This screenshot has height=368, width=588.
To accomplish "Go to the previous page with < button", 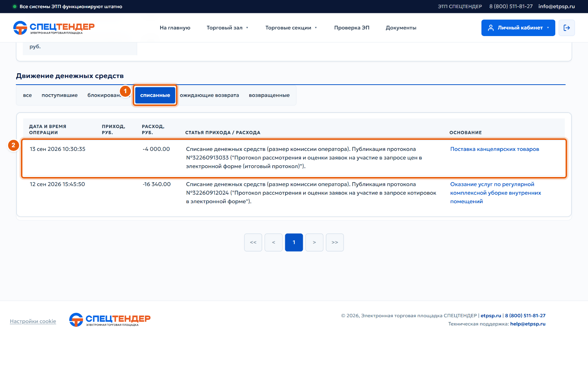I will point(273,243).
